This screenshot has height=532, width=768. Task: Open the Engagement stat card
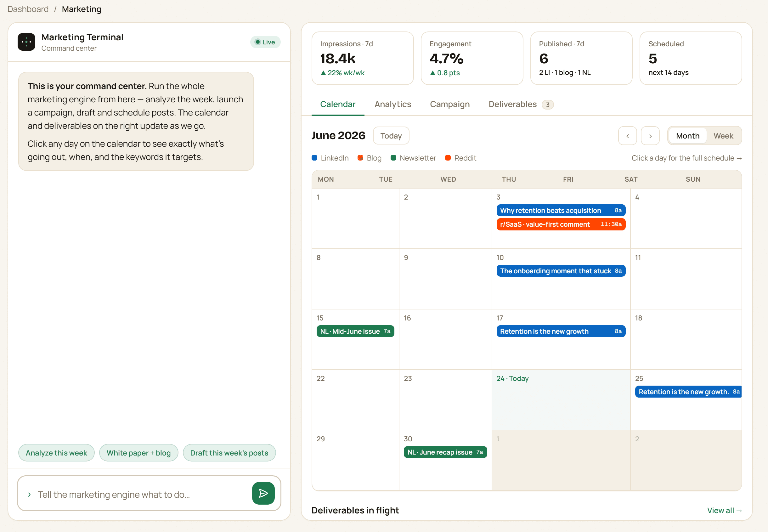coord(472,58)
